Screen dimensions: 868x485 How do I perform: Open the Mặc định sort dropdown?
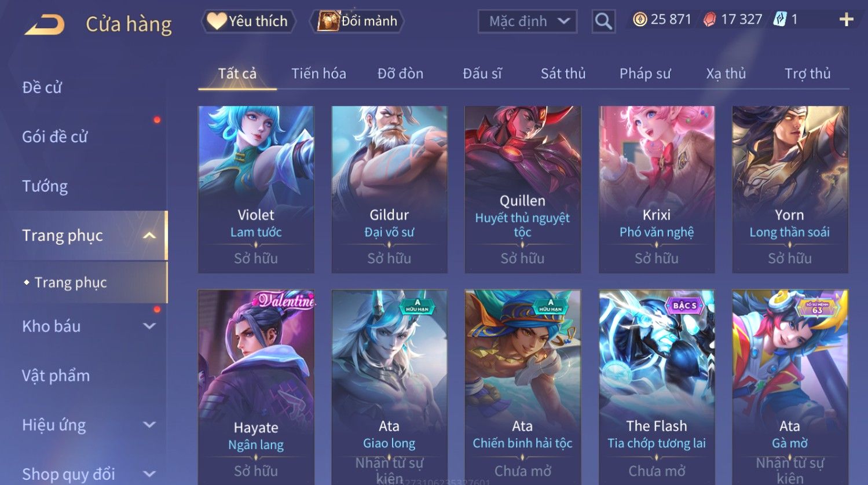click(528, 21)
